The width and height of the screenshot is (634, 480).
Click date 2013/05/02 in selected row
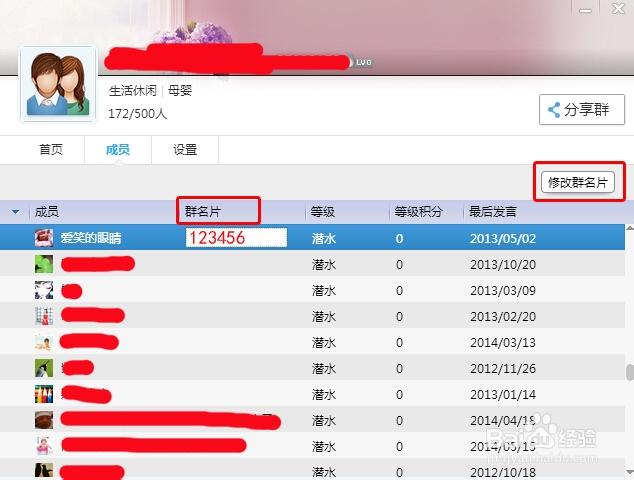pos(503,239)
